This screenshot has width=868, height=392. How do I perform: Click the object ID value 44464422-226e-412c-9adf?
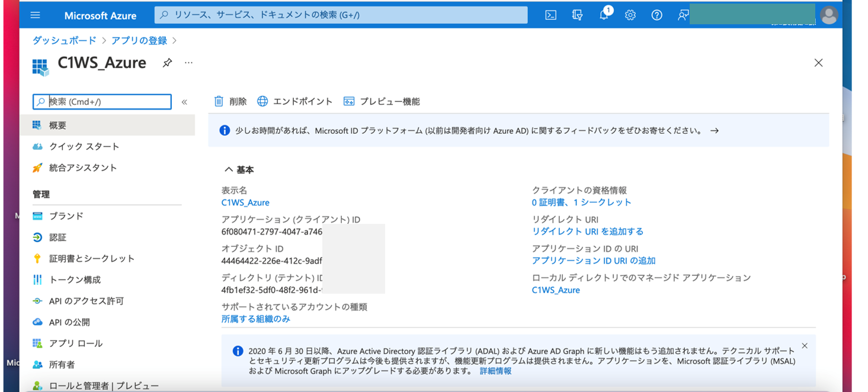272,261
